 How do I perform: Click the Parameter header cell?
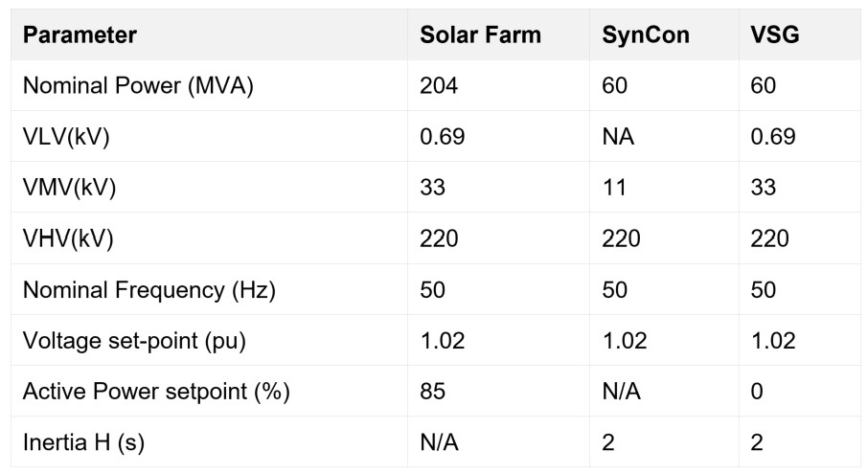[x=80, y=35]
